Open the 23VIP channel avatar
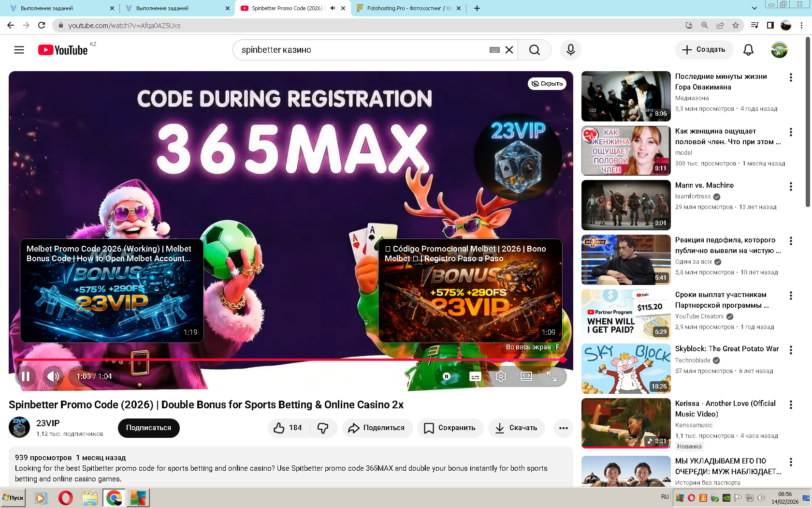This screenshot has width=812, height=508. [x=19, y=428]
